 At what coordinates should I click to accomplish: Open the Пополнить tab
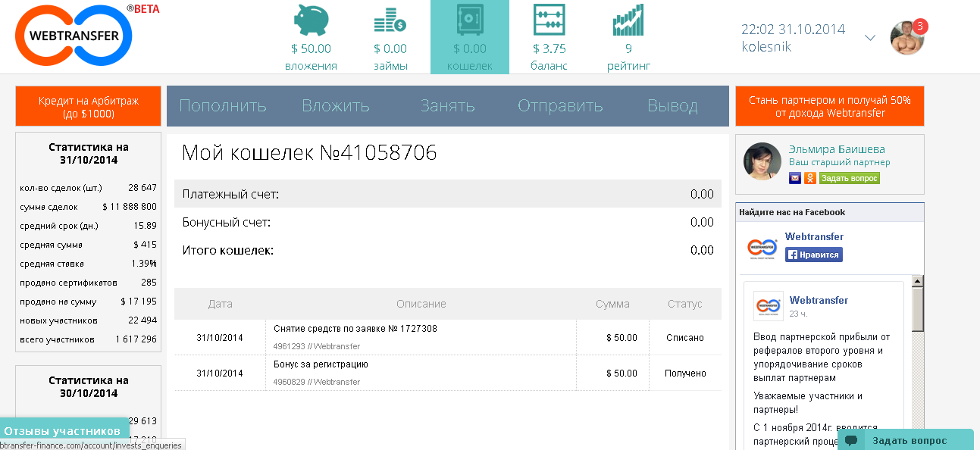point(223,106)
